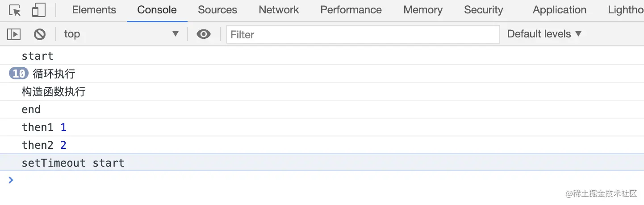The height and width of the screenshot is (205, 644).
Task: Switch to the Elements tab
Action: (x=94, y=10)
